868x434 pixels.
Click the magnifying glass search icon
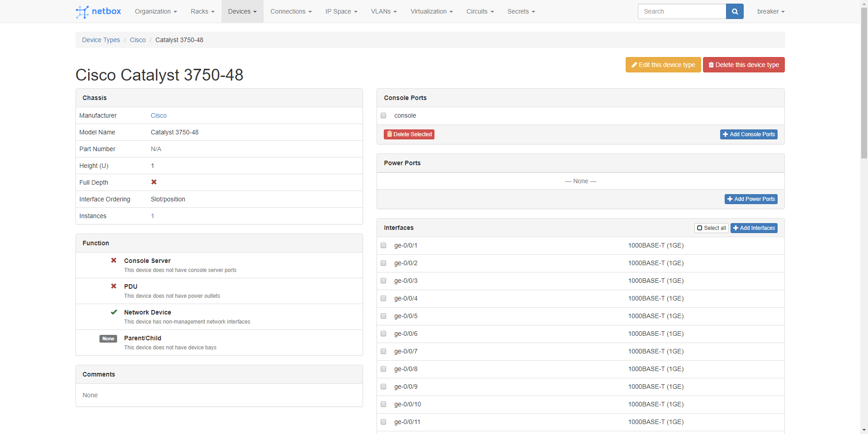734,11
